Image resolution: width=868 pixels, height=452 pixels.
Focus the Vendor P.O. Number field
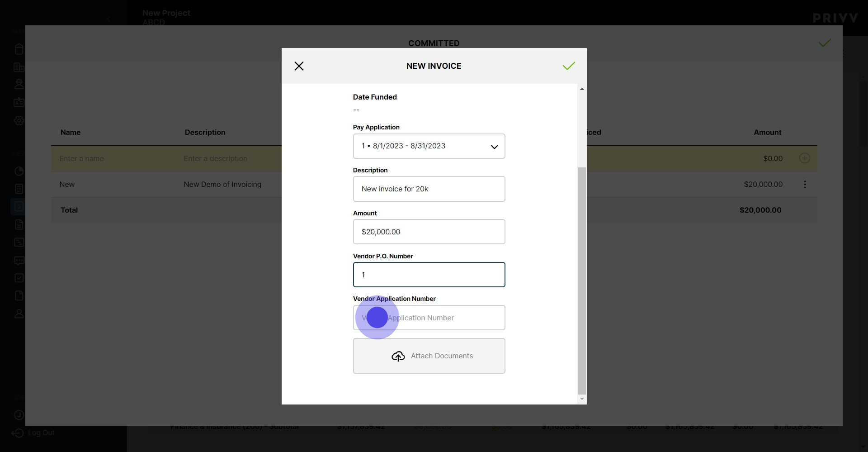click(x=429, y=275)
